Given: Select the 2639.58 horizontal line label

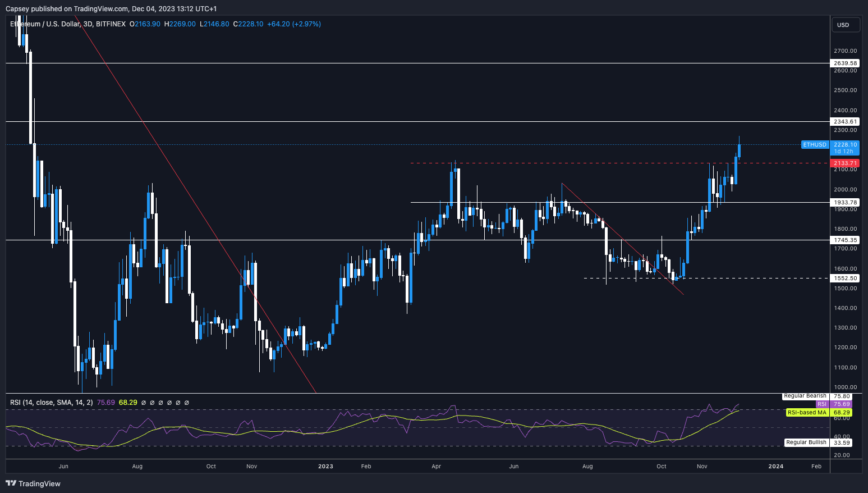Looking at the screenshot, I should pos(845,63).
